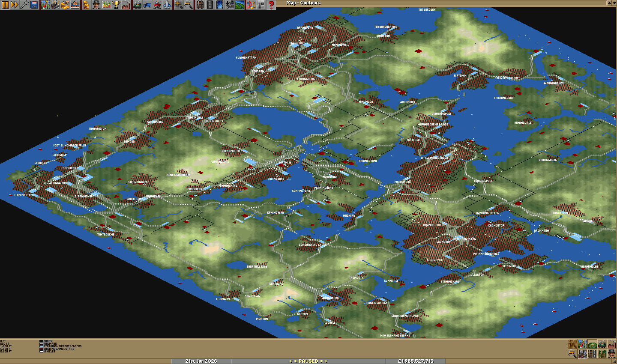The height and width of the screenshot is (364, 617).
Task: Open airport construction icon
Action: pos(229,5)
